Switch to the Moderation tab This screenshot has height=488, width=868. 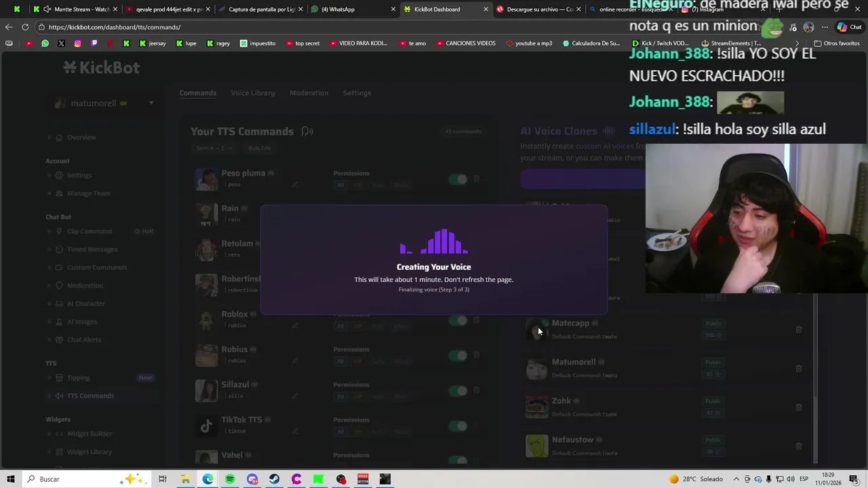309,93
